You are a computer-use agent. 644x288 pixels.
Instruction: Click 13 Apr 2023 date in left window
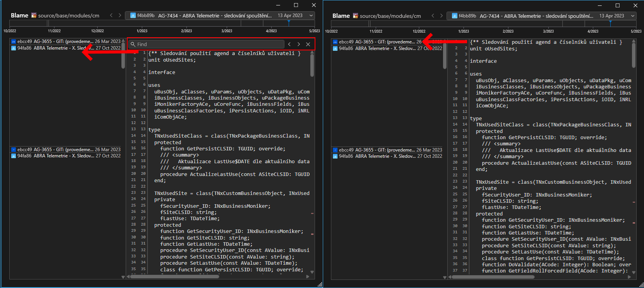290,16
